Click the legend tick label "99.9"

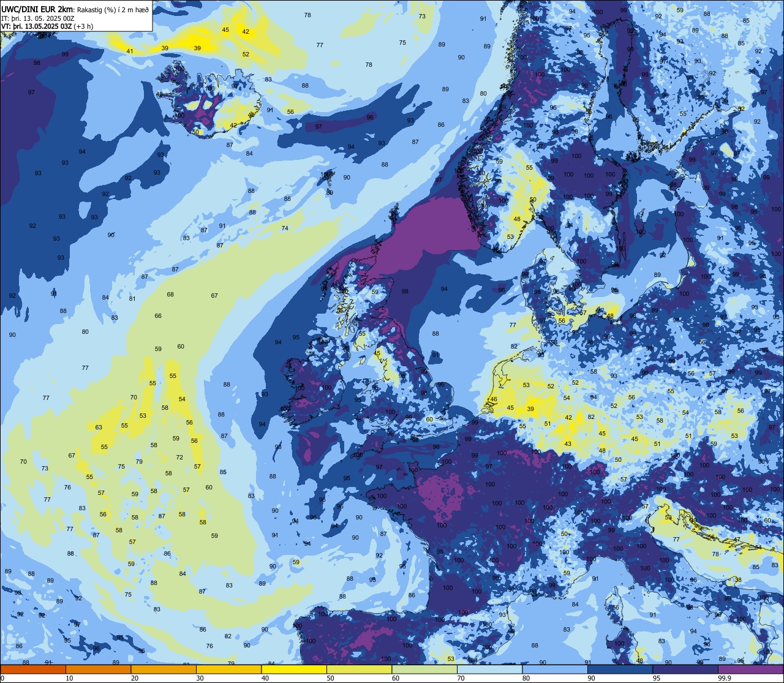(x=725, y=678)
